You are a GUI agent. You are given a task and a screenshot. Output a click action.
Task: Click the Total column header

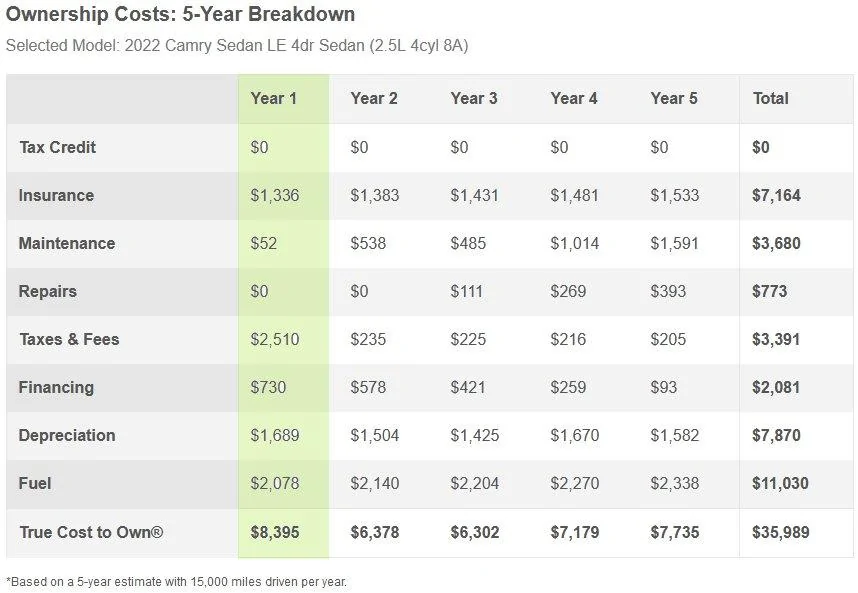pyautogui.click(x=770, y=98)
